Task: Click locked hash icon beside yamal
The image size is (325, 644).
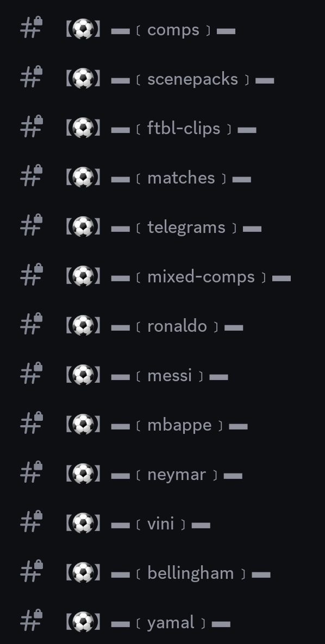Action: [32, 620]
